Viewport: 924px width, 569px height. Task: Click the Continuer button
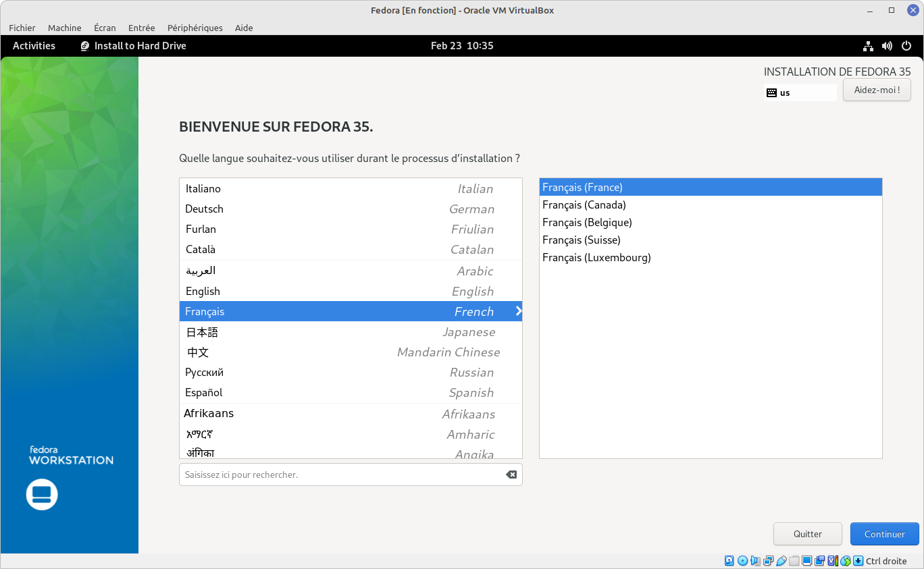tap(885, 534)
